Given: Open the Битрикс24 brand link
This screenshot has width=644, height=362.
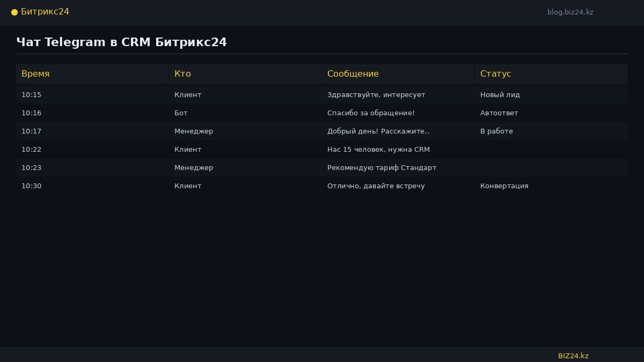Looking at the screenshot, I should click(x=45, y=12).
